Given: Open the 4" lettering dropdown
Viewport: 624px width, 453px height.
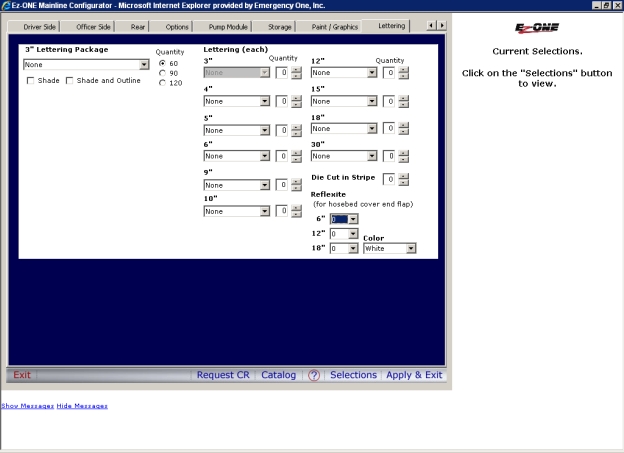Looking at the screenshot, I should [237, 102].
